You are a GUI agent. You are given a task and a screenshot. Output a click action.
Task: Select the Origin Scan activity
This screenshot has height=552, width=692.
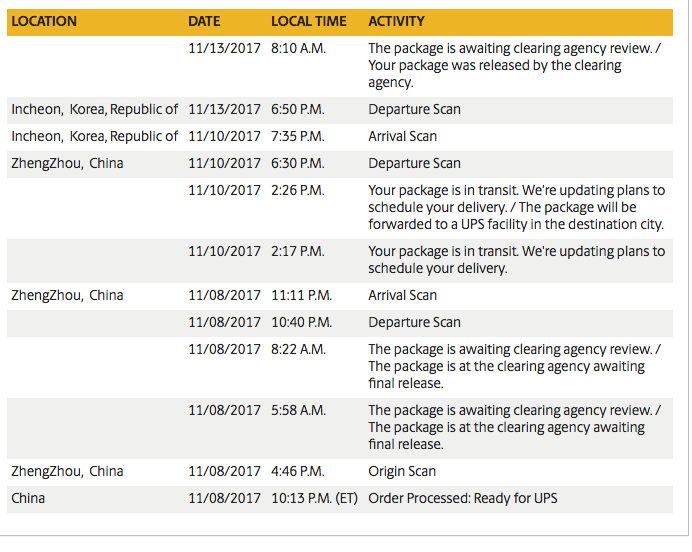click(402, 471)
